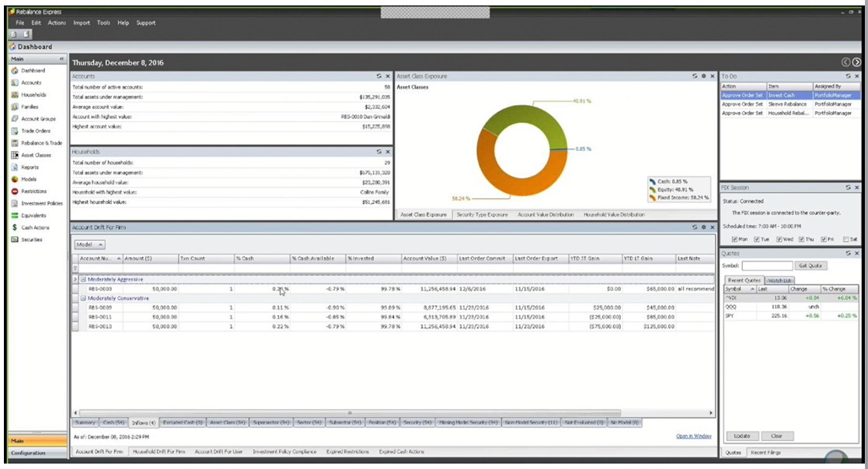Screen dimensions: 868x469
Task: Open Account Groups in the sidebar
Action: coord(38,119)
